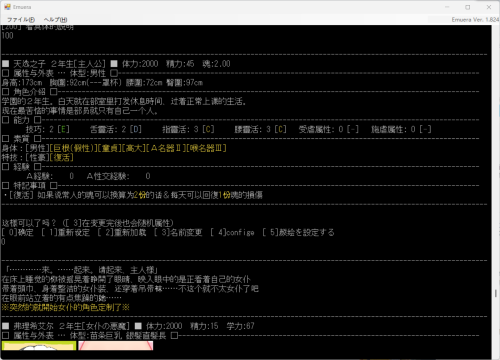Click the 魂:2.00 value
500x360 pixels.
(x=216, y=64)
